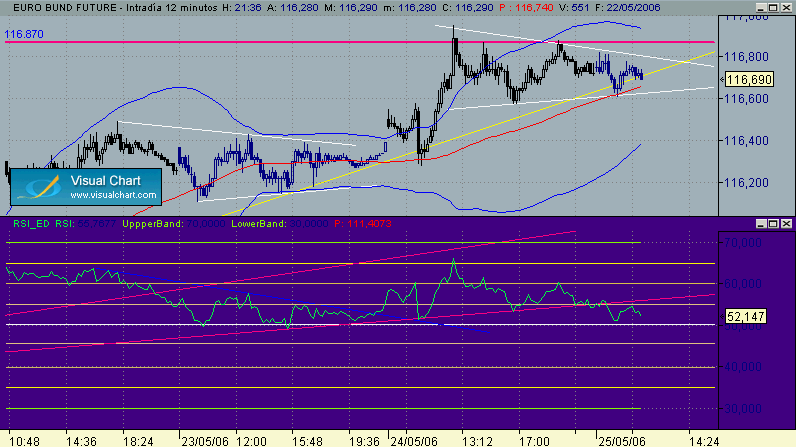Click the 116.870 resistance level label
Image resolution: width=796 pixels, height=447 pixels.
coord(24,34)
